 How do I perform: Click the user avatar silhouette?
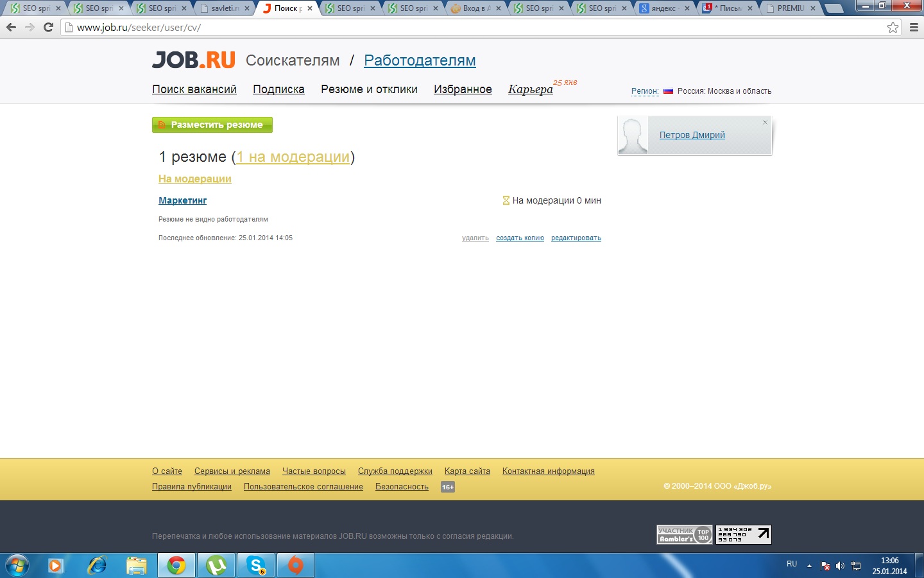633,136
